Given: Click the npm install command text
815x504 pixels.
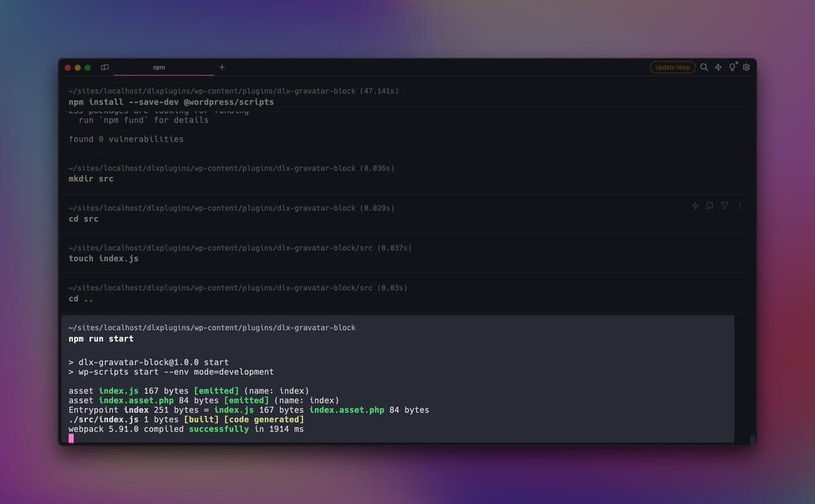Looking at the screenshot, I should [x=171, y=103].
